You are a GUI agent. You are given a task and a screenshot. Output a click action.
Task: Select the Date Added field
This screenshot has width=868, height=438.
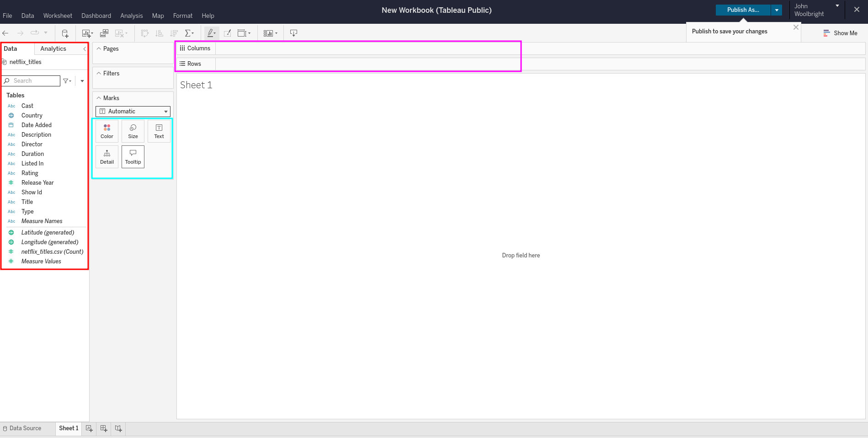tap(37, 125)
